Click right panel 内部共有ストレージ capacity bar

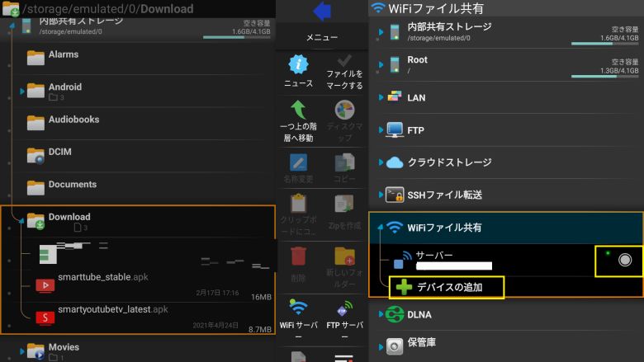pos(604,44)
